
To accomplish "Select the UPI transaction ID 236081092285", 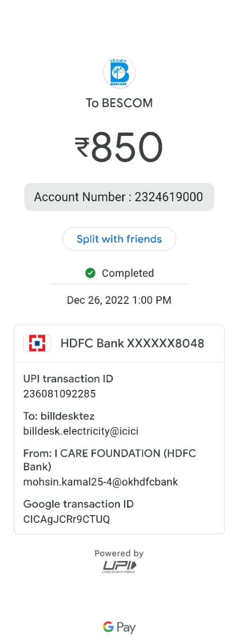I will coord(59,394).
